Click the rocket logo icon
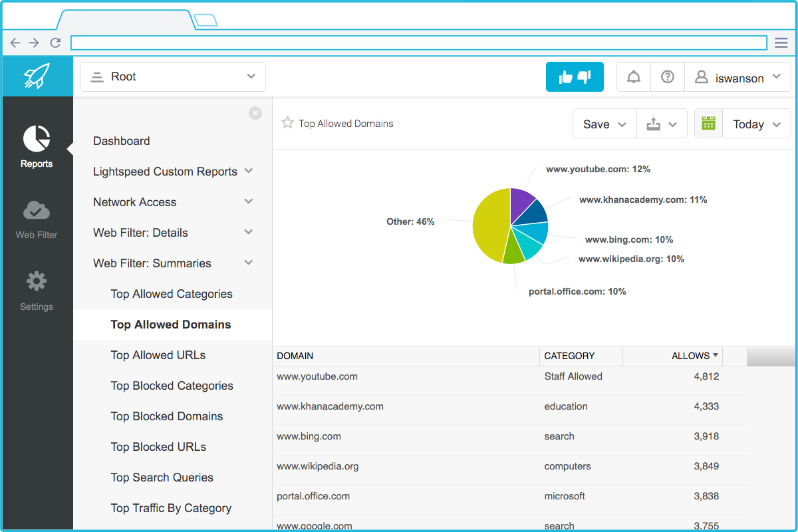Image resolution: width=798 pixels, height=532 pixels. 37,76
